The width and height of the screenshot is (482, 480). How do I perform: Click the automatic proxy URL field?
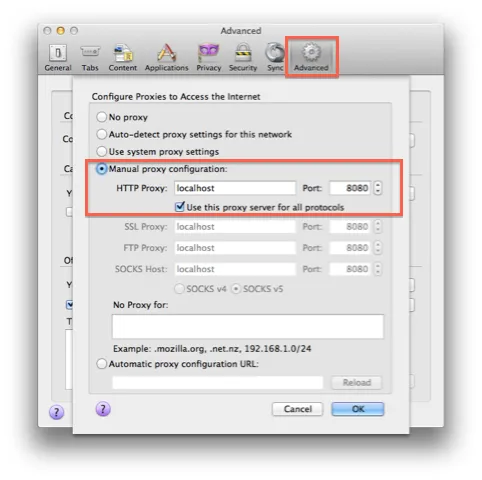218,382
